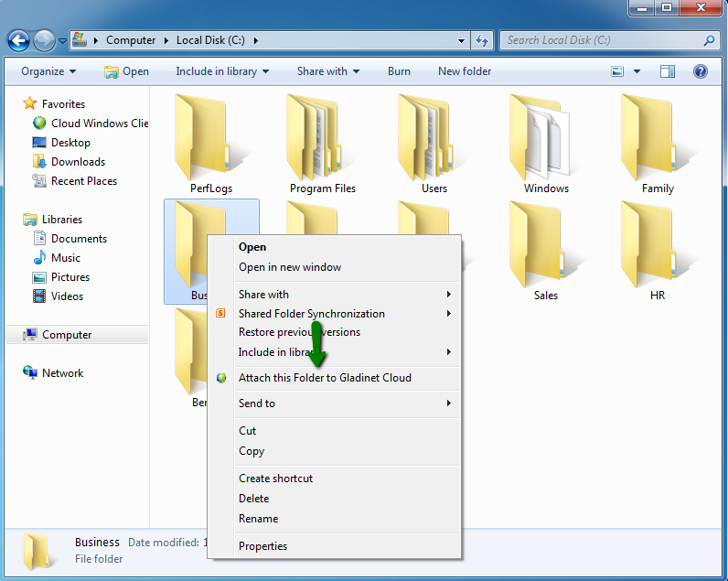Image resolution: width=728 pixels, height=581 pixels.
Task: Open Cloud Windows Client favorite
Action: click(x=91, y=124)
